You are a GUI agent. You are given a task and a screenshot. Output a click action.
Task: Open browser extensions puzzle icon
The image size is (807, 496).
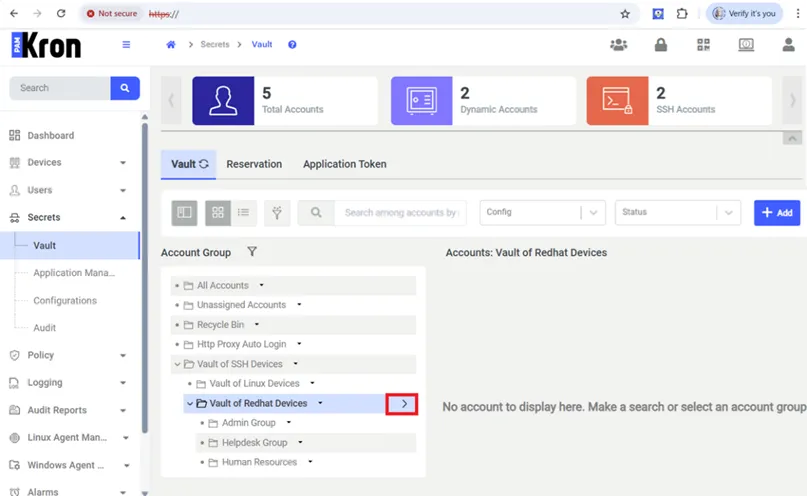tap(682, 14)
